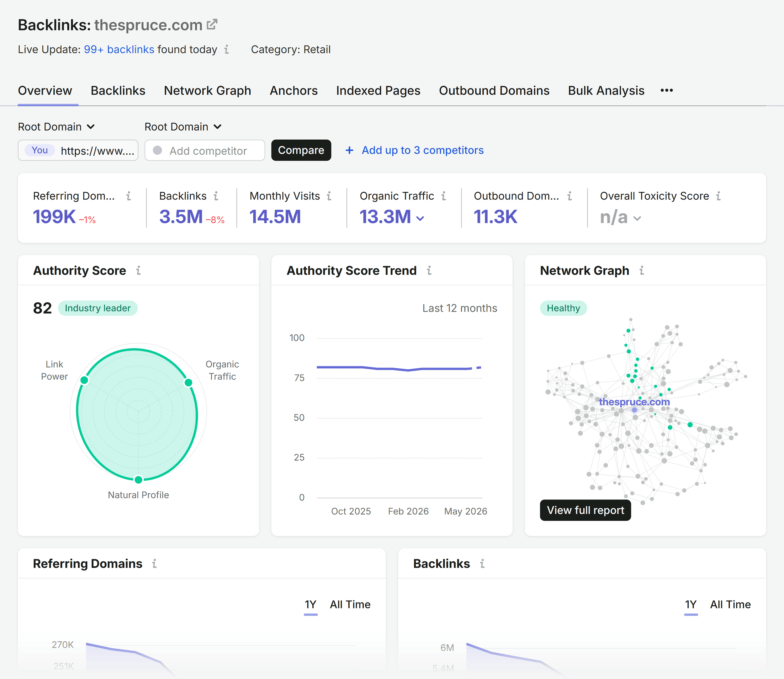This screenshot has width=784, height=679.
Task: Click info icon beside Outbound Dom... metric
Action: (569, 196)
